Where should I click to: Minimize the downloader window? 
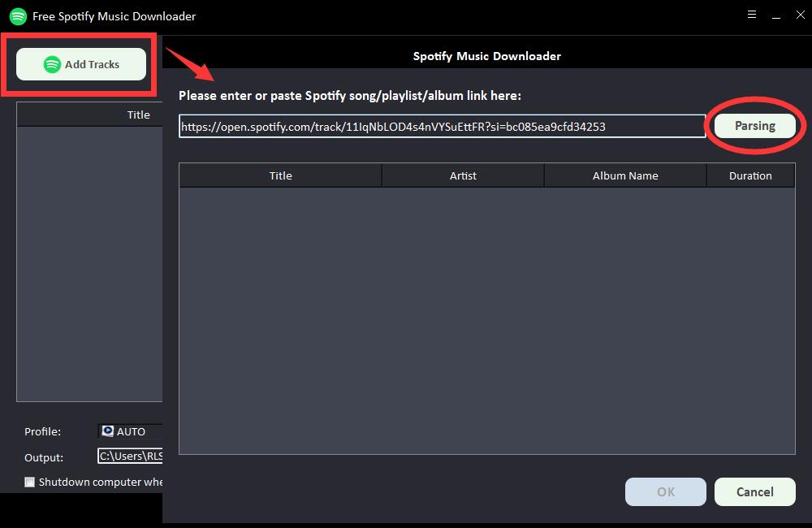(776, 15)
